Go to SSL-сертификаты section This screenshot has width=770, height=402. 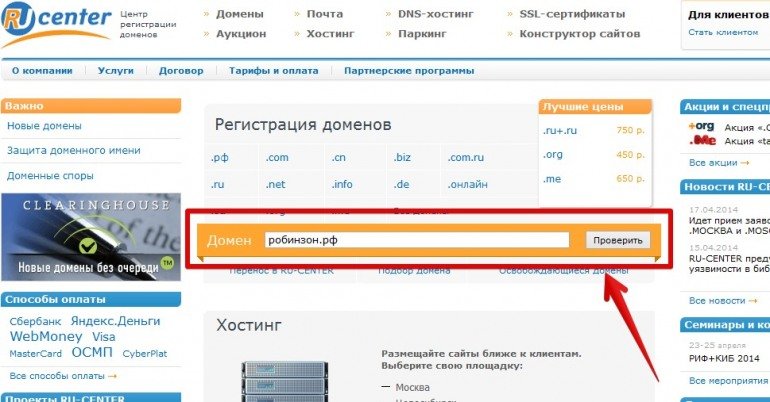point(572,15)
